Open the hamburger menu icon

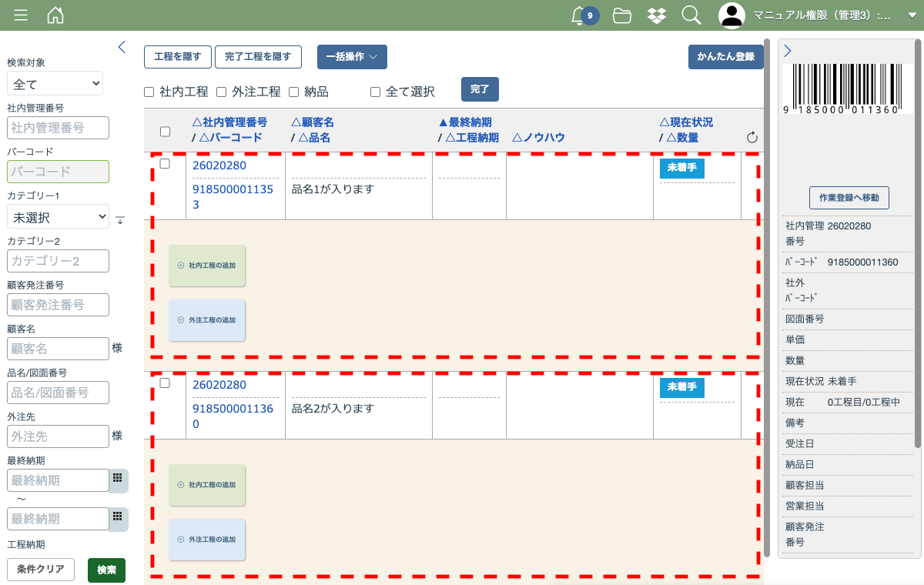coord(21,15)
